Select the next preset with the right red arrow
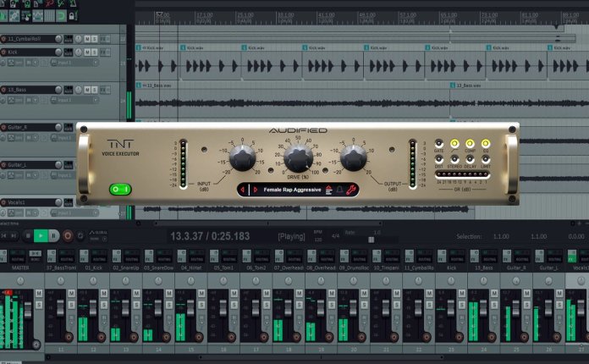Viewport: 589px width, 364px height. [x=256, y=190]
